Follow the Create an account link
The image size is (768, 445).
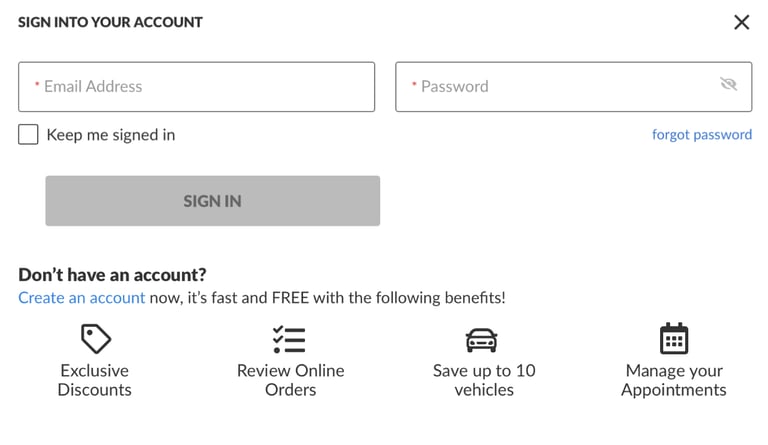click(82, 298)
